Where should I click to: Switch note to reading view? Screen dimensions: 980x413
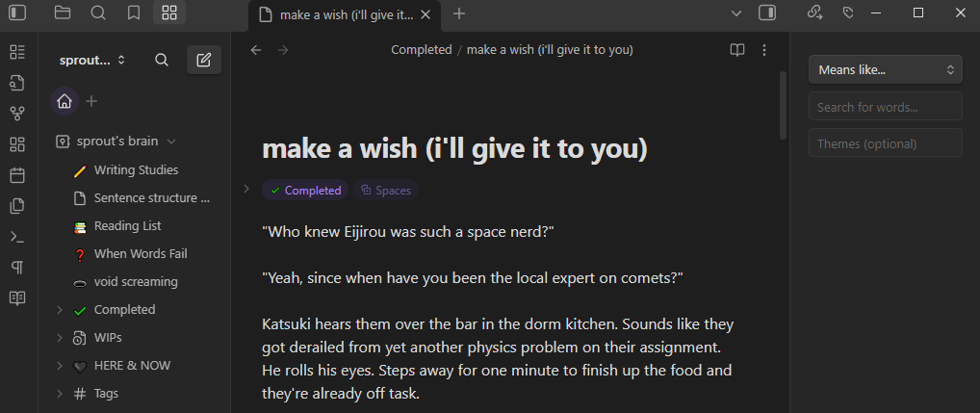pyautogui.click(x=737, y=50)
